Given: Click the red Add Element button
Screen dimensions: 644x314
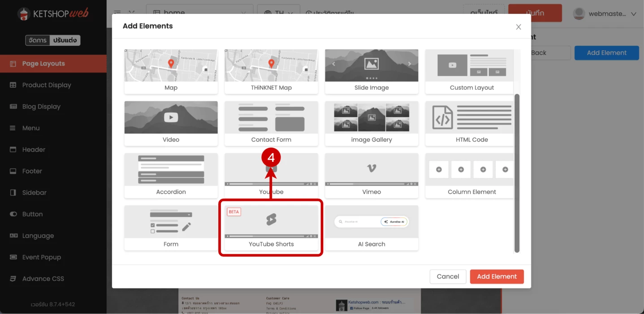Looking at the screenshot, I should 497,276.
